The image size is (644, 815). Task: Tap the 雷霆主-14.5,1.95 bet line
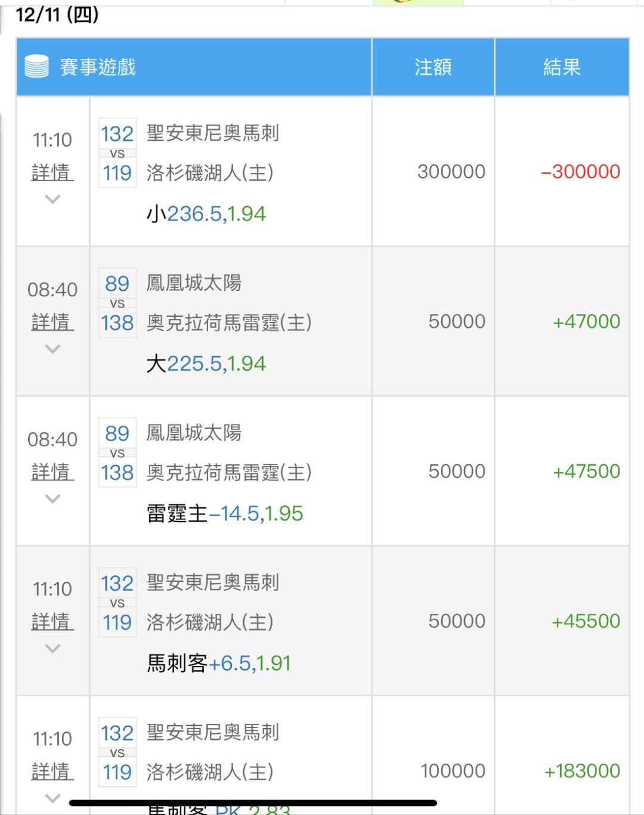coord(225,513)
